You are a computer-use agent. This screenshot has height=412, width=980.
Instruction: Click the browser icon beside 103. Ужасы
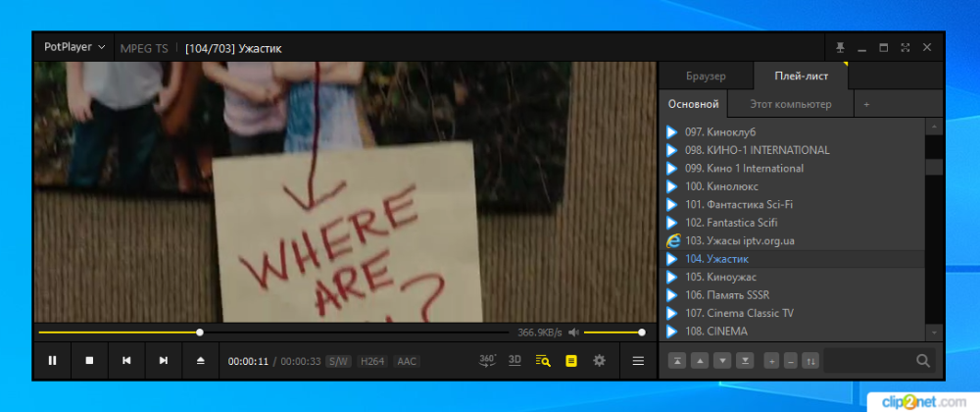(673, 240)
